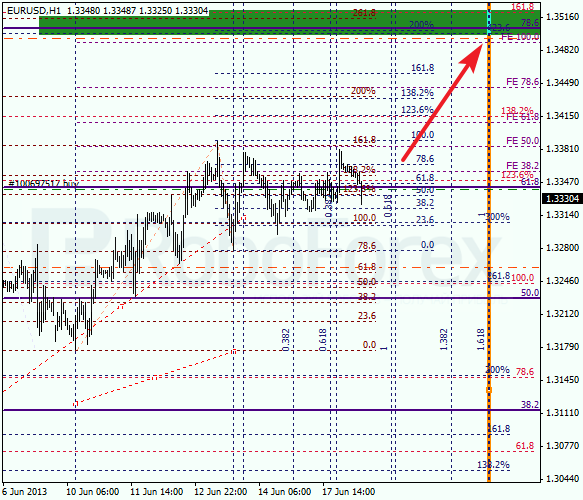Select the FE 61.8 level label
Viewport: 583px width, 500px height.
pos(522,117)
